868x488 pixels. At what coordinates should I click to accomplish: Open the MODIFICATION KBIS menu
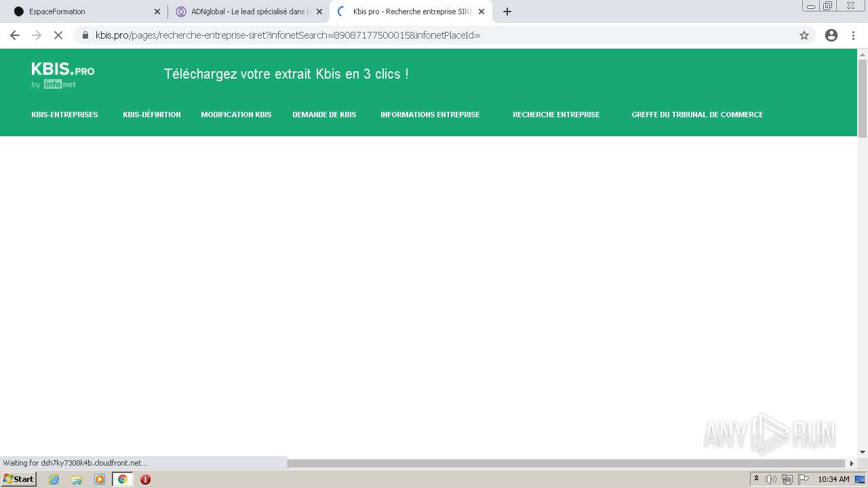(236, 115)
